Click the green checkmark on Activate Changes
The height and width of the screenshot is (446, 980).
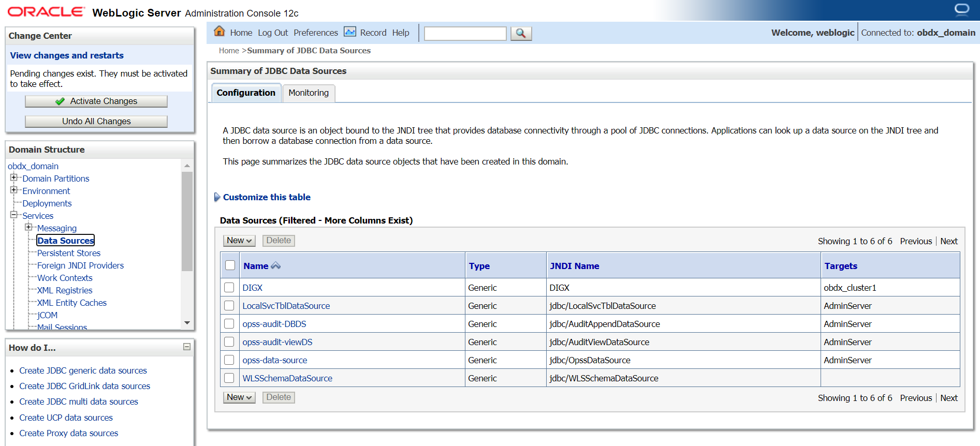coord(60,101)
